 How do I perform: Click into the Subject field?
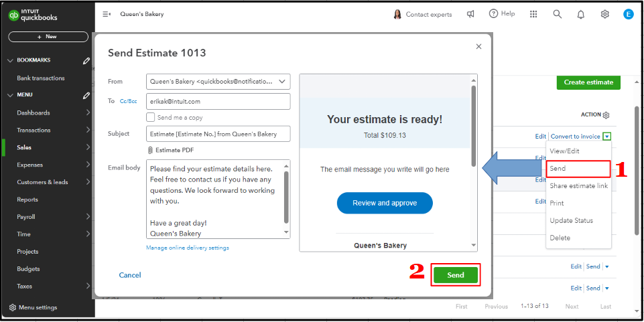point(218,134)
